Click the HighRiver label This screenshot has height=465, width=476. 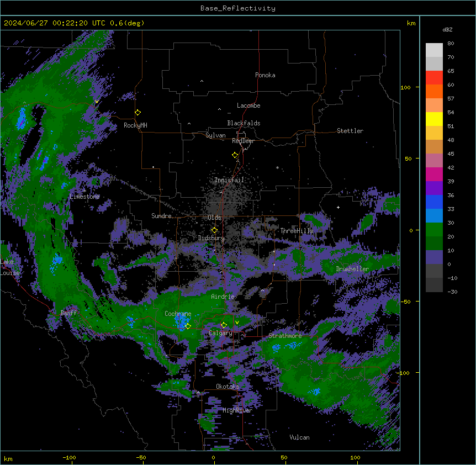237,410
